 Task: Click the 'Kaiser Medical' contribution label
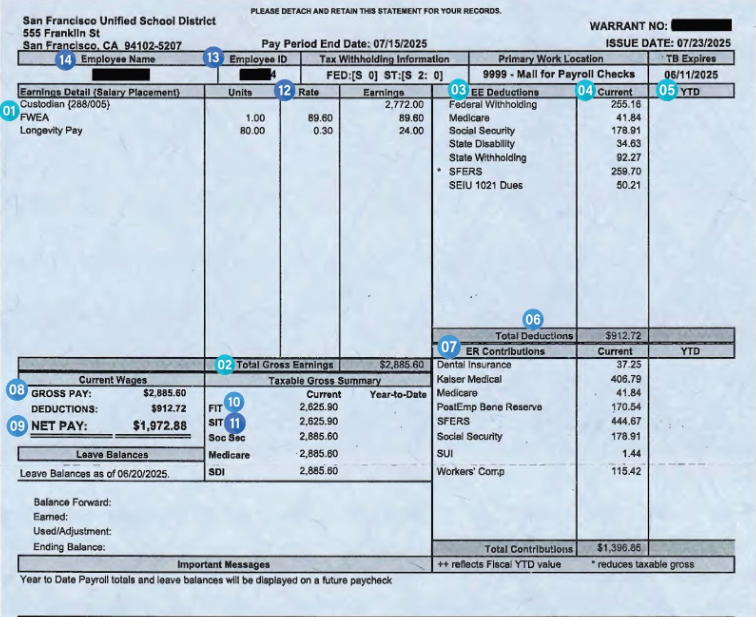[x=469, y=379]
